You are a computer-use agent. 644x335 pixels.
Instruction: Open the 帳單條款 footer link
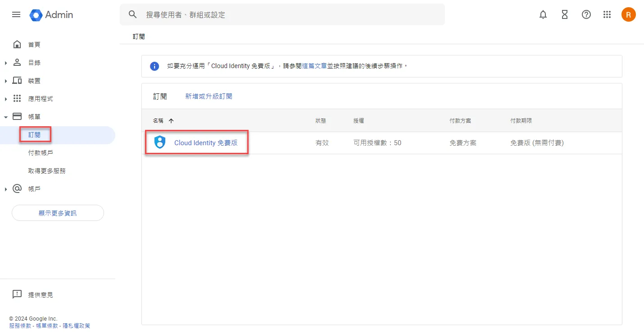click(x=47, y=326)
